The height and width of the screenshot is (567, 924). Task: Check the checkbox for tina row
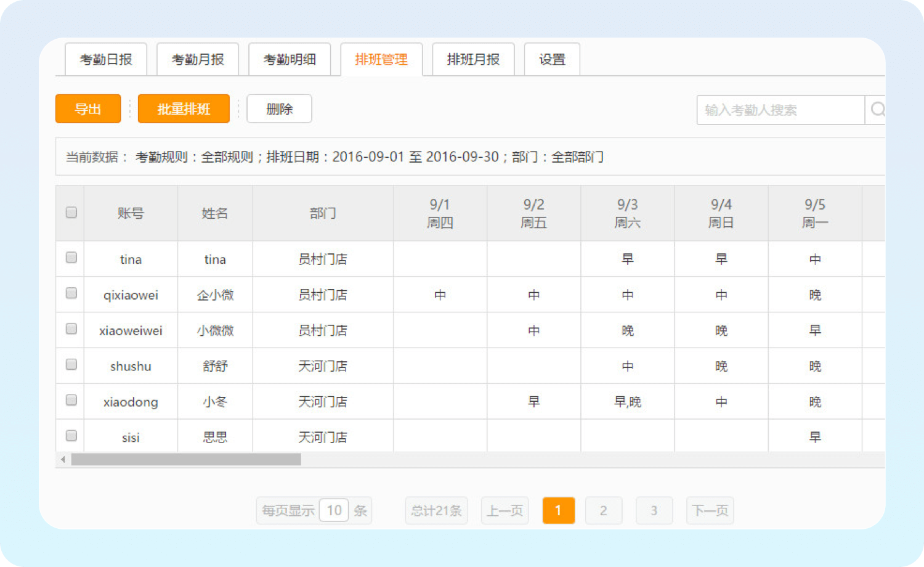click(x=71, y=258)
